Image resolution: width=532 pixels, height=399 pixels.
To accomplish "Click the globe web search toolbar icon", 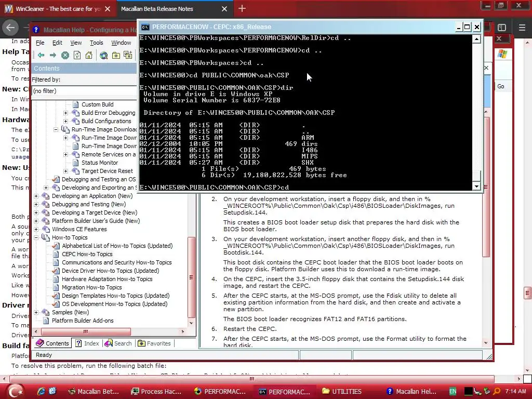I will (x=103, y=55).
